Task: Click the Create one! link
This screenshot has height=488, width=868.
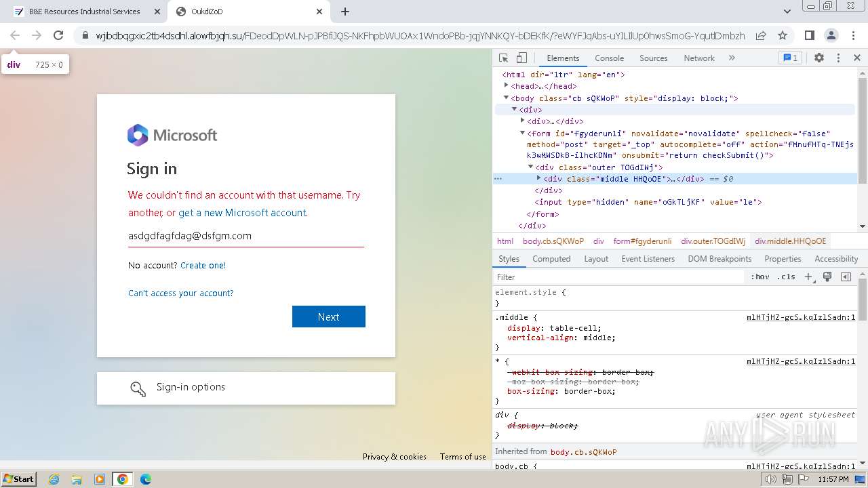Action: (203, 265)
